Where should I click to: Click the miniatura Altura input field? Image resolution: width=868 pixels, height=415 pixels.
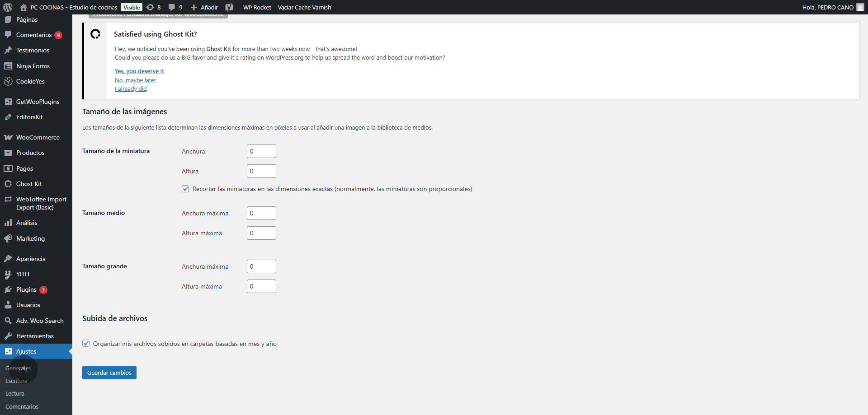[x=261, y=171]
